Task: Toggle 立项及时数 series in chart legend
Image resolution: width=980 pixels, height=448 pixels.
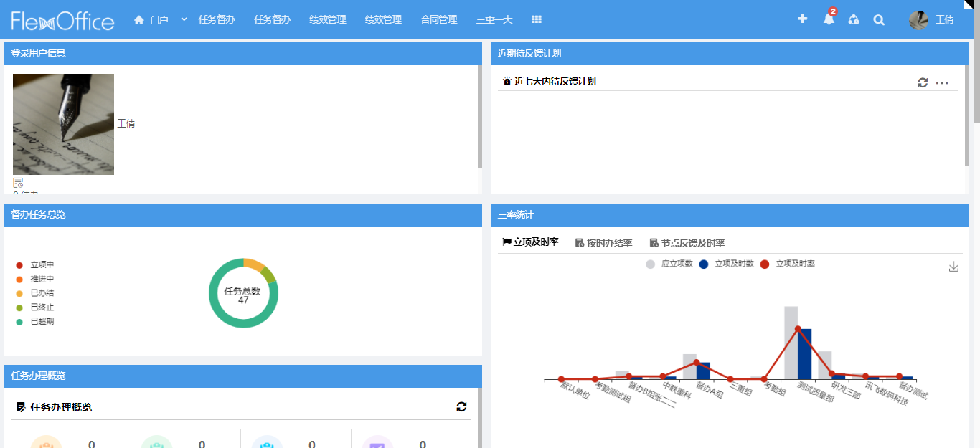Action: point(726,264)
